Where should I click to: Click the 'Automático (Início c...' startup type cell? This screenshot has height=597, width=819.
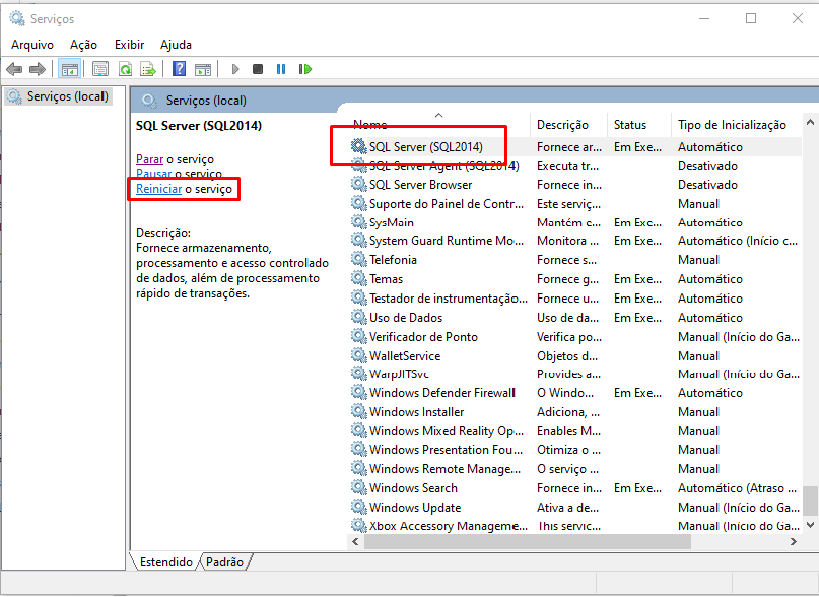pyautogui.click(x=738, y=241)
